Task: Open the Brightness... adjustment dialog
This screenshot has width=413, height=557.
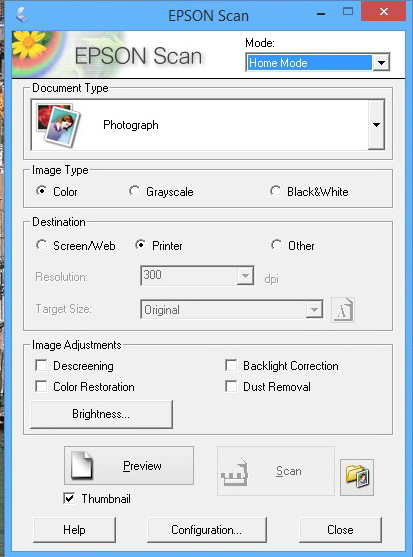Action: 102,414
